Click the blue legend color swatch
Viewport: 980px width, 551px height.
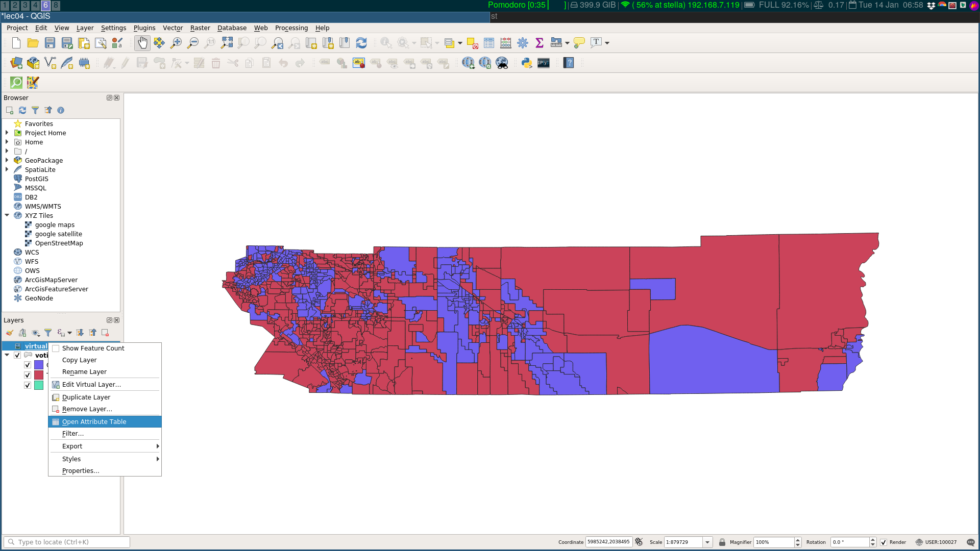tap(39, 365)
